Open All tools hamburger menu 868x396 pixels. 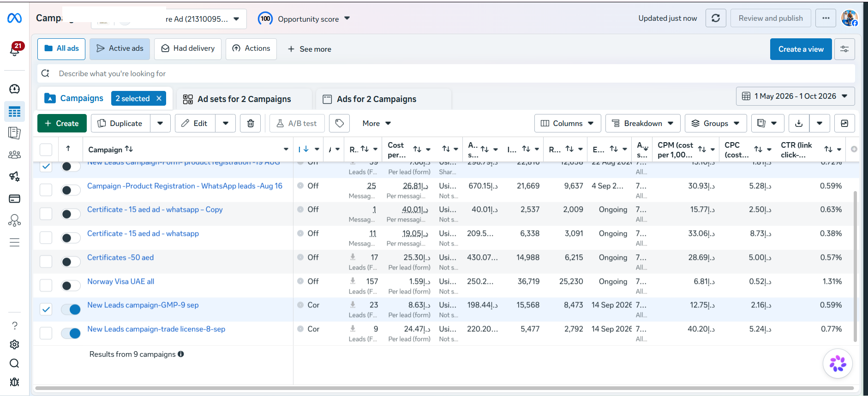point(15,242)
